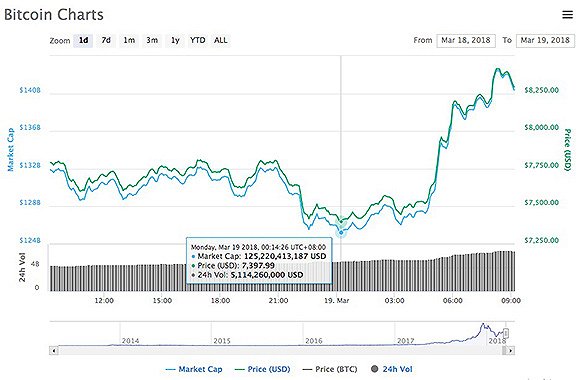Click the tooltip 24h Vol value
Viewport: 580px width, 380px height.
click(x=267, y=275)
